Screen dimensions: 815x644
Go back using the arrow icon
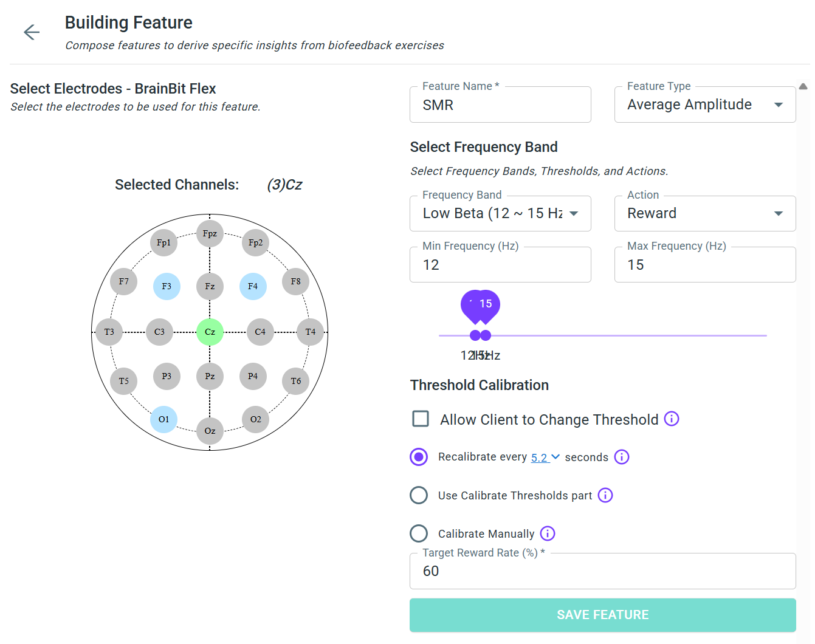click(x=32, y=32)
